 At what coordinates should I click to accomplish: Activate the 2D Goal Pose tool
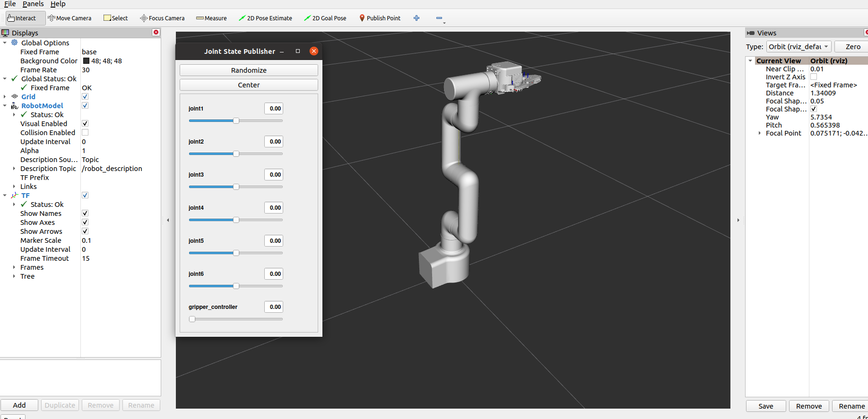(325, 18)
